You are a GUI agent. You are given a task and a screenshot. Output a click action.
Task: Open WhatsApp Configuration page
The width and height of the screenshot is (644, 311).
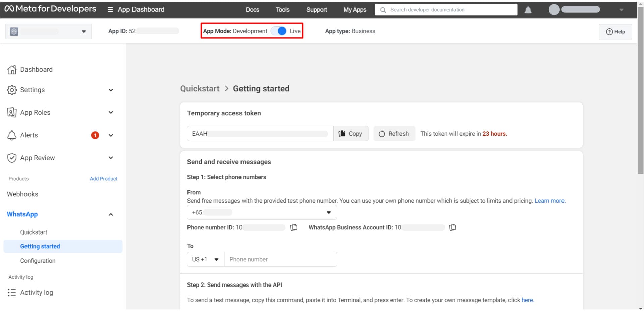click(38, 261)
